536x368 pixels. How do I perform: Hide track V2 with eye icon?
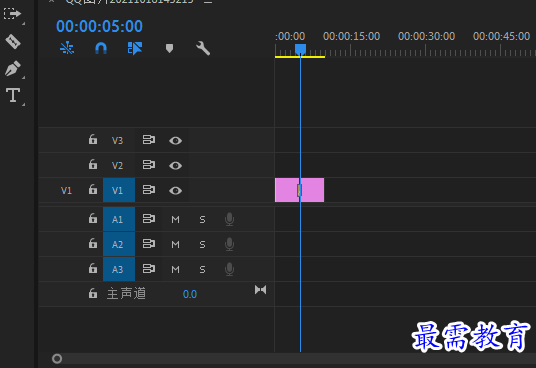click(175, 165)
